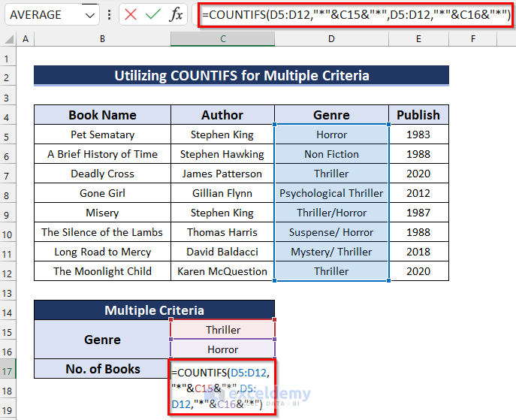Select 'The Silence of the Lambs' cell
This screenshot has width=516, height=420.
102,232
